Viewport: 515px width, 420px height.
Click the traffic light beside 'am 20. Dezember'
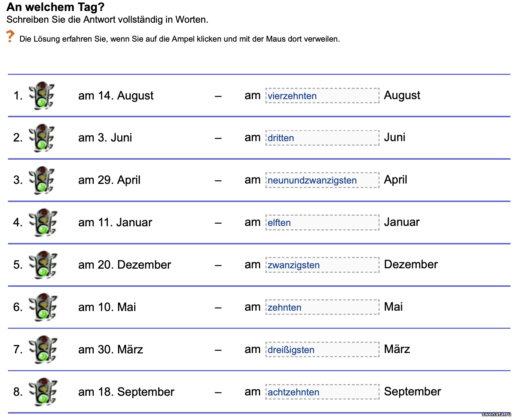[43, 265]
